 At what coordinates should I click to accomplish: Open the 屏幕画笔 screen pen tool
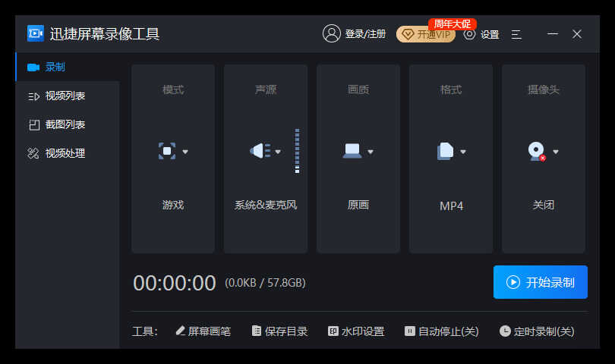[203, 331]
